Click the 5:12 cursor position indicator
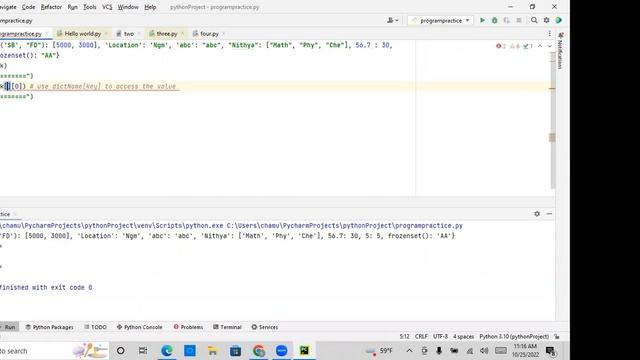Screen dimensions: 640x360 click(x=404, y=337)
